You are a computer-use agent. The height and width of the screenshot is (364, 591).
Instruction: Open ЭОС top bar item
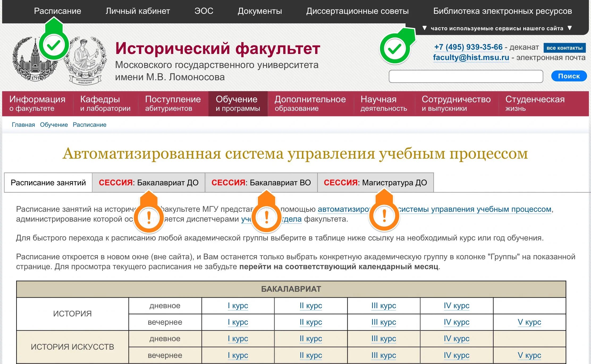[204, 11]
